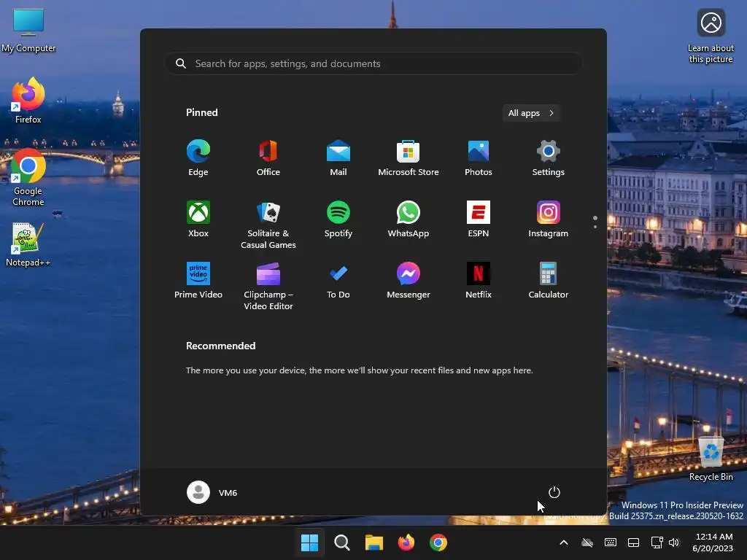This screenshot has width=747, height=560.
Task: Show All apps list
Action: (531, 113)
